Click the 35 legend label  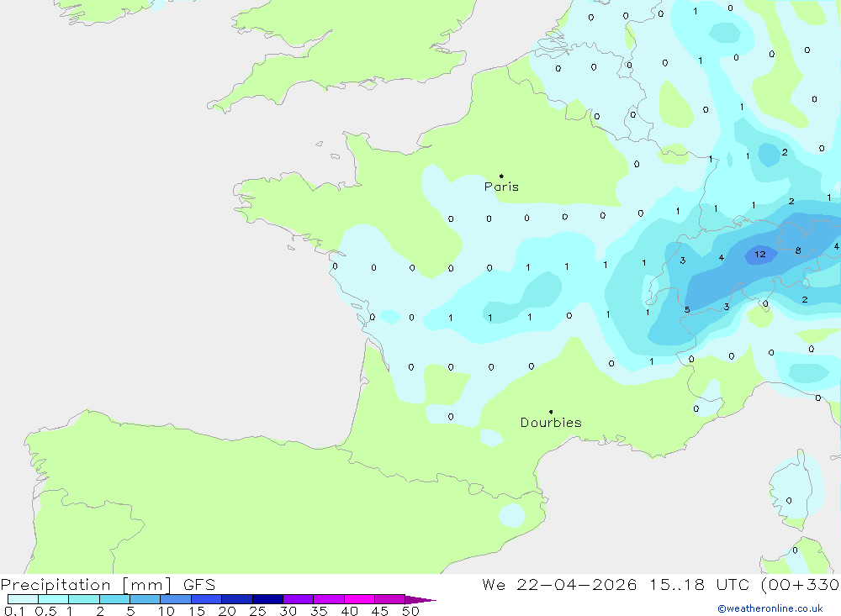click(319, 611)
